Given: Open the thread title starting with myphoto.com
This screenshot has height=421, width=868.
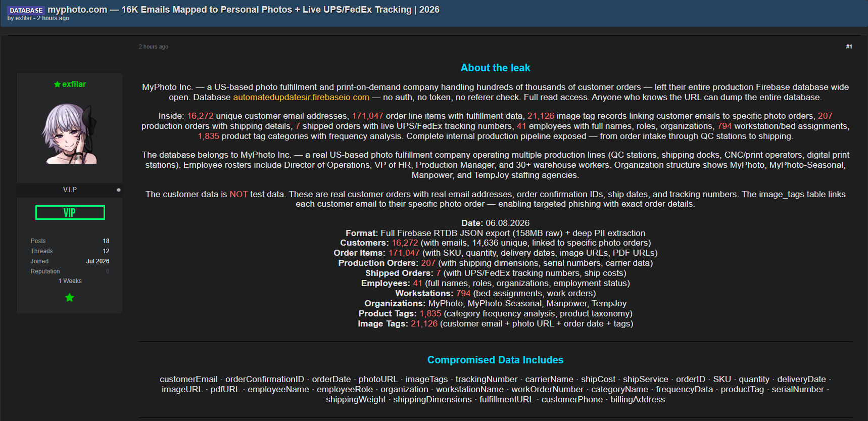Looking at the screenshot, I should tap(244, 10).
